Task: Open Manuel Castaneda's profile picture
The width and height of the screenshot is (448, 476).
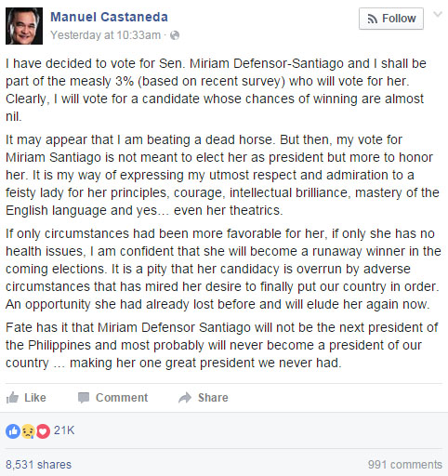Action: pos(24,26)
